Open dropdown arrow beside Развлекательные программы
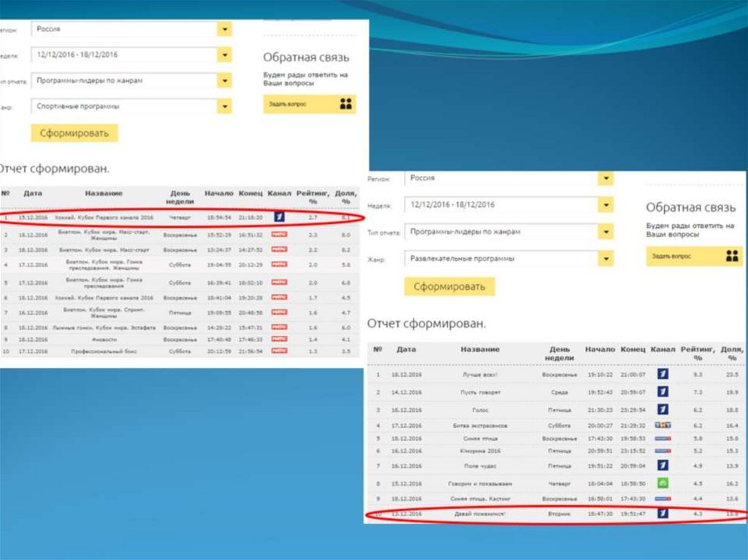The image size is (748, 560). 606,258
